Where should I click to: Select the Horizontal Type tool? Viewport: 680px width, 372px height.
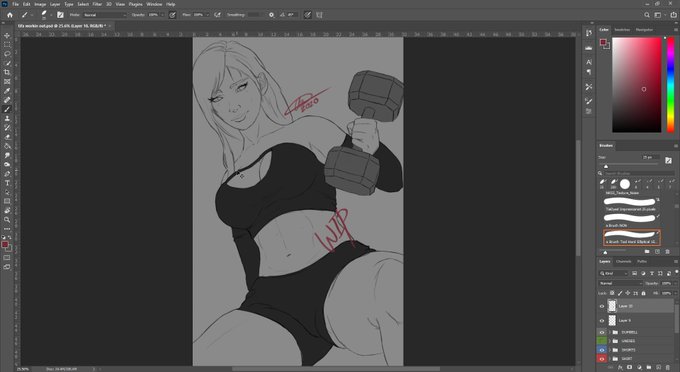tap(7, 183)
